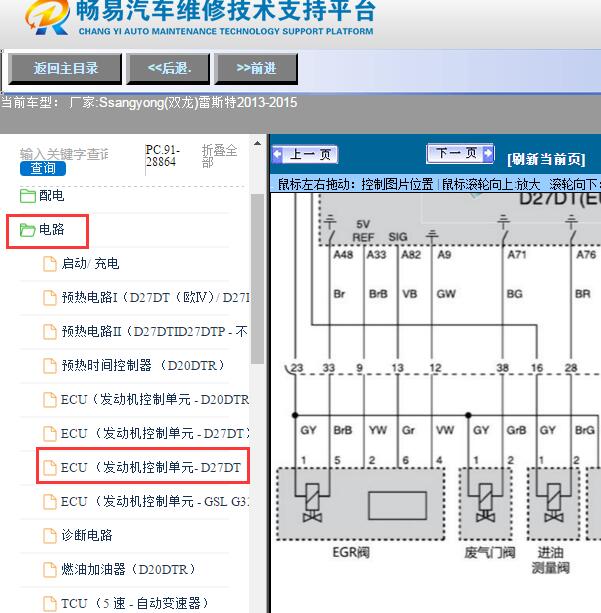Open TCU (5速-自动变速器) page

click(x=135, y=604)
